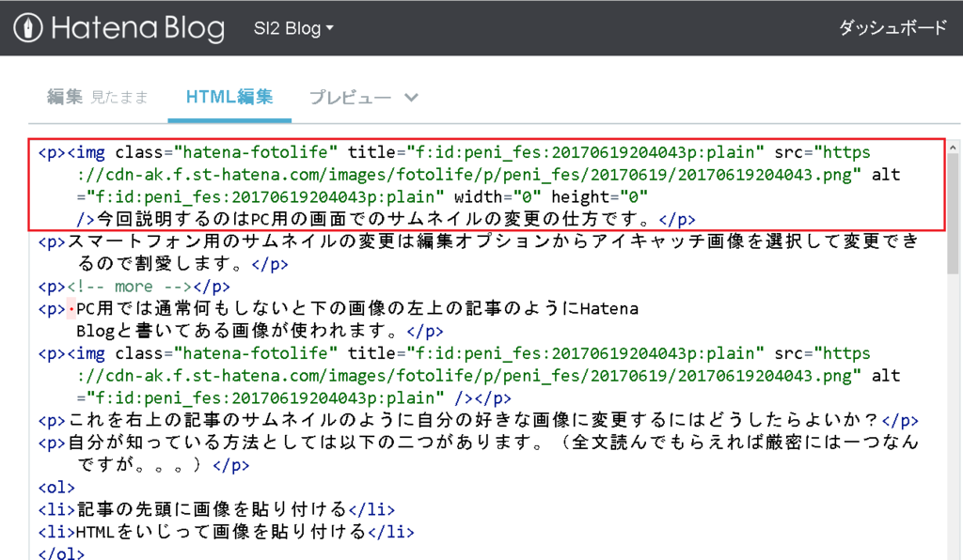Click the text Blogと書いてある画像が使われます。
Screen dimensions: 963x560
coord(238,332)
